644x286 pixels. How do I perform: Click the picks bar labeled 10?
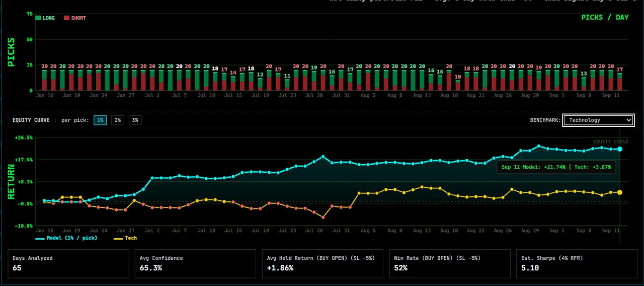[x=458, y=85]
